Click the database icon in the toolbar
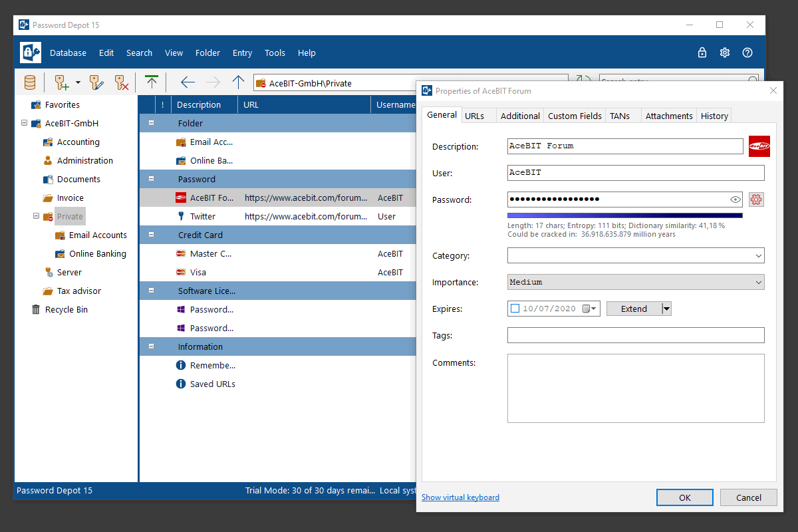The width and height of the screenshot is (798, 532). [30, 82]
